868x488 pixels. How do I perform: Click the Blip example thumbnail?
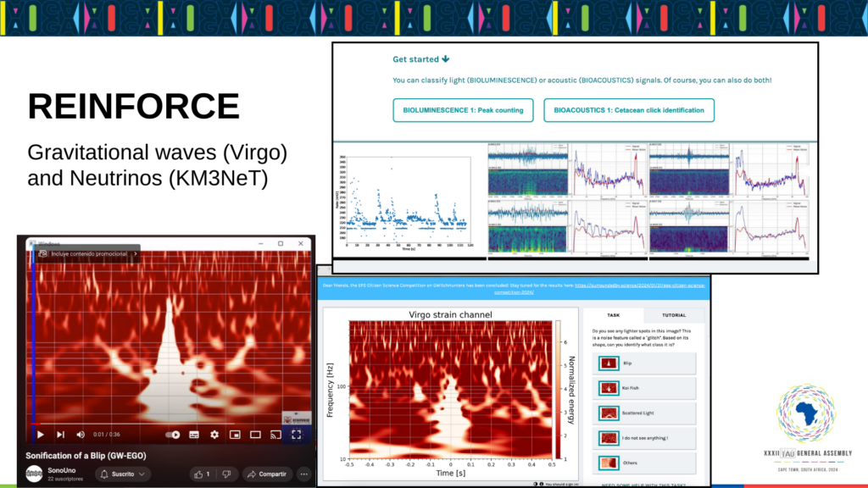pyautogui.click(x=609, y=363)
